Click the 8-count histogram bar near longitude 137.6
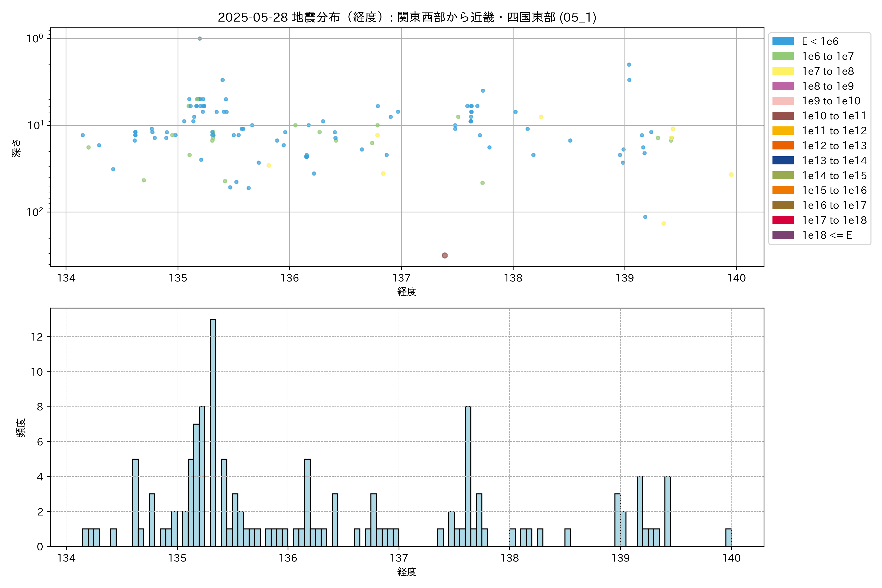882x588 pixels. [468, 476]
